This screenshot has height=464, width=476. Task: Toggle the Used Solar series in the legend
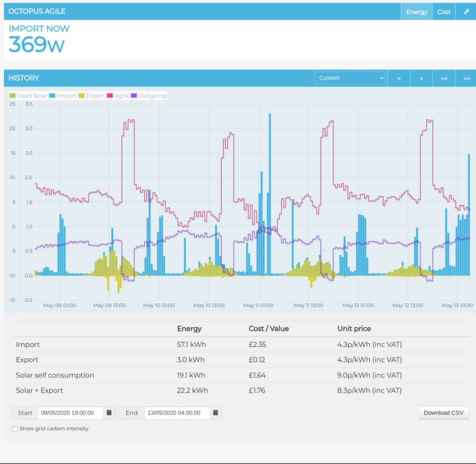12,96
